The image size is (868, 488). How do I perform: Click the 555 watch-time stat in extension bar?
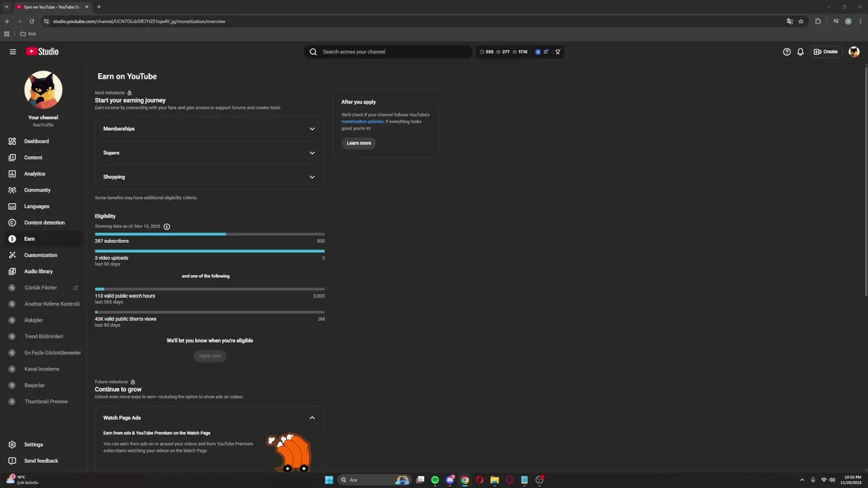pos(486,52)
